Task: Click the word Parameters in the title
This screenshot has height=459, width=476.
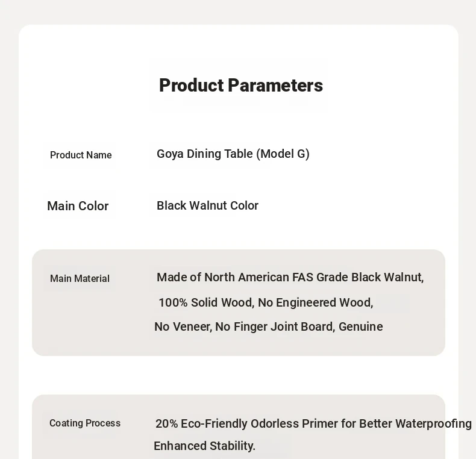Action: tap(275, 86)
